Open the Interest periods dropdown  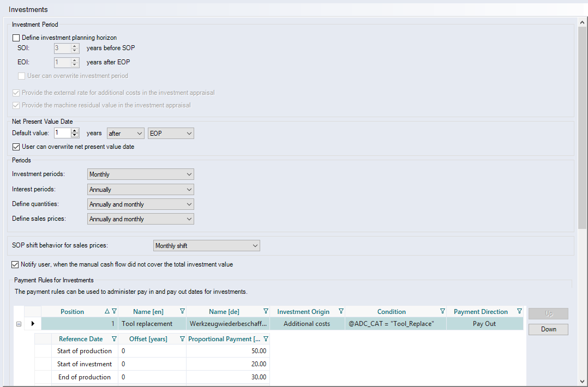[x=140, y=190]
